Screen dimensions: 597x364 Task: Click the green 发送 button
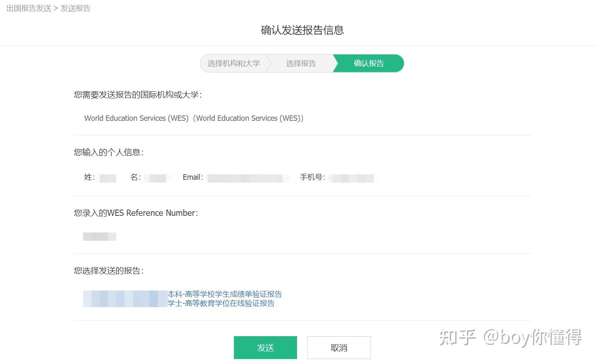[265, 347]
